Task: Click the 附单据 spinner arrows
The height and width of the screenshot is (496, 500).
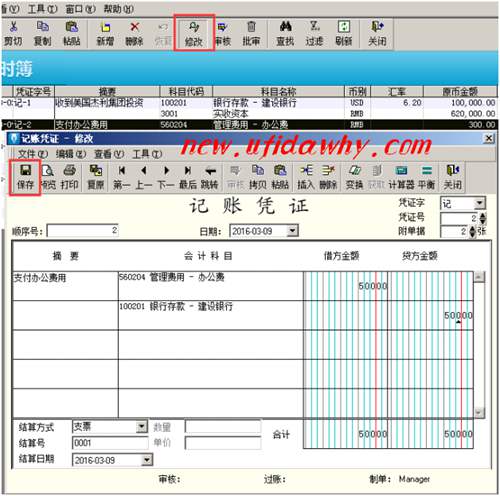Action: tap(472, 231)
